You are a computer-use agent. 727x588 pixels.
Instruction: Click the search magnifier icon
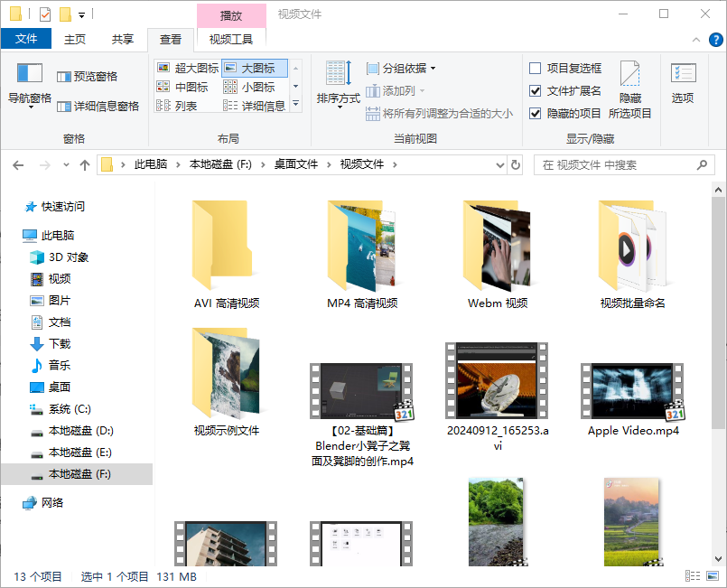pyautogui.click(x=702, y=164)
